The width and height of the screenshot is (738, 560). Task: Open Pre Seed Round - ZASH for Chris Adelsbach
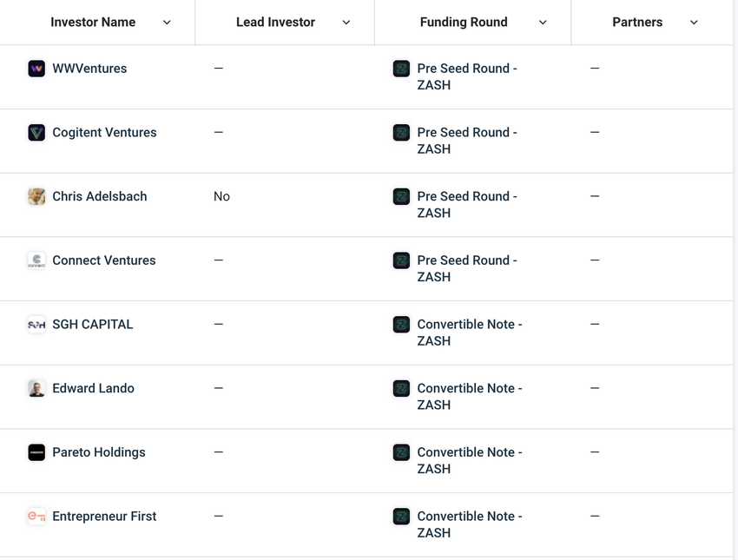click(467, 205)
